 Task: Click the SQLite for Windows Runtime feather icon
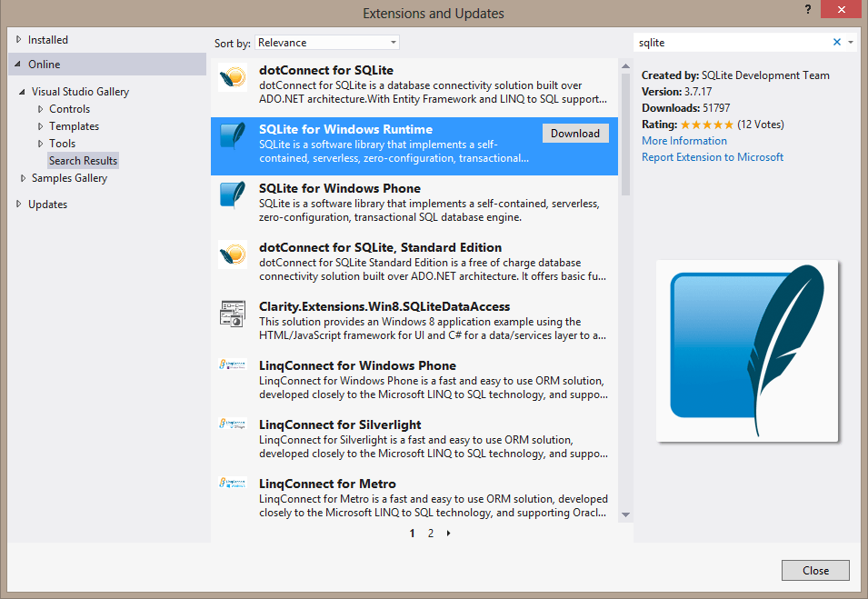pyautogui.click(x=233, y=135)
